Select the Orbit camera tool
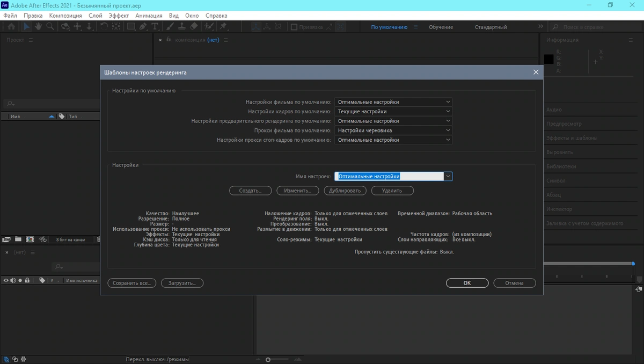Image resolution: width=644 pixels, height=364 pixels. 65,26
